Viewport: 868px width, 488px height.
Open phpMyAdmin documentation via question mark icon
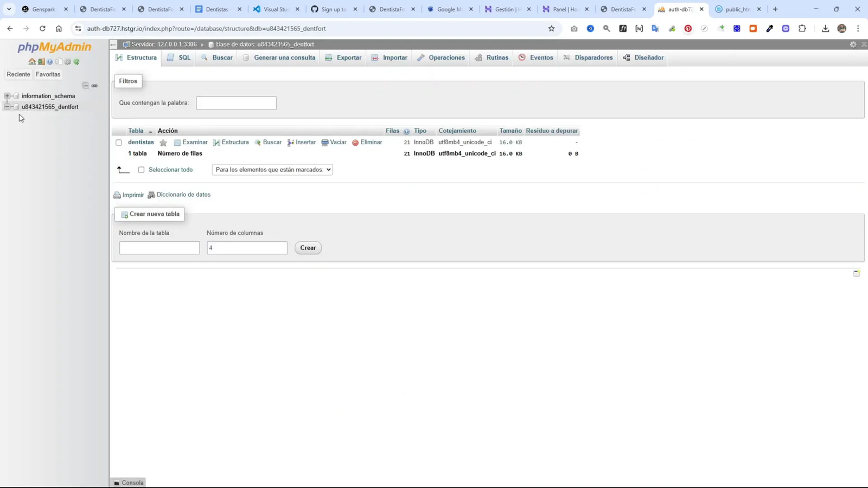(x=49, y=61)
